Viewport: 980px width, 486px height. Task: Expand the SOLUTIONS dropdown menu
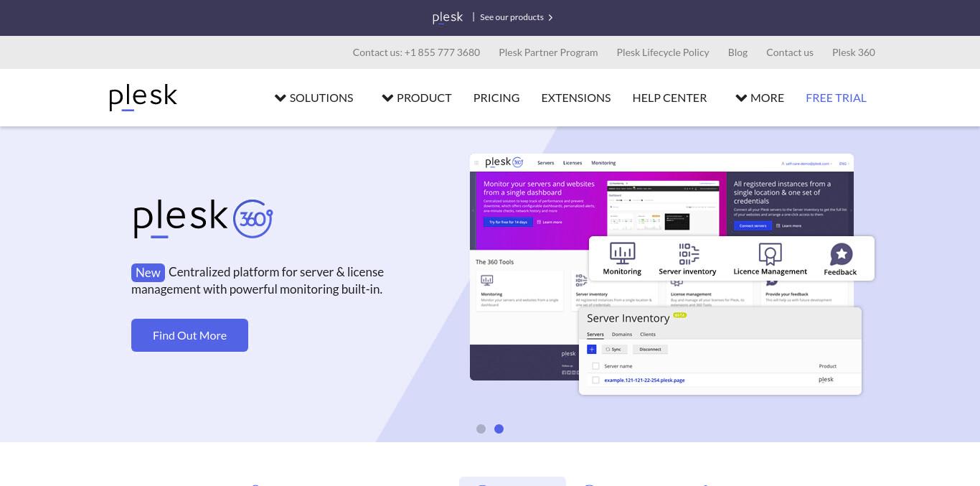click(x=314, y=98)
